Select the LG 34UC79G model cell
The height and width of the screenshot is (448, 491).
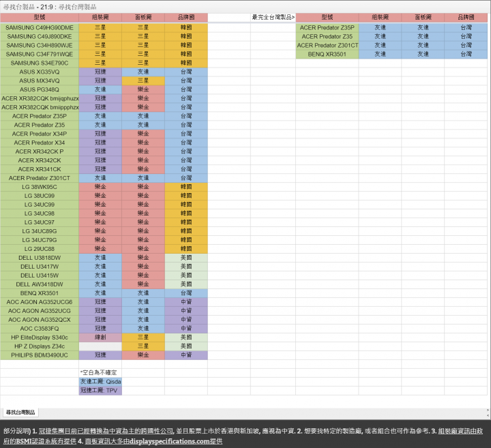[40, 240]
